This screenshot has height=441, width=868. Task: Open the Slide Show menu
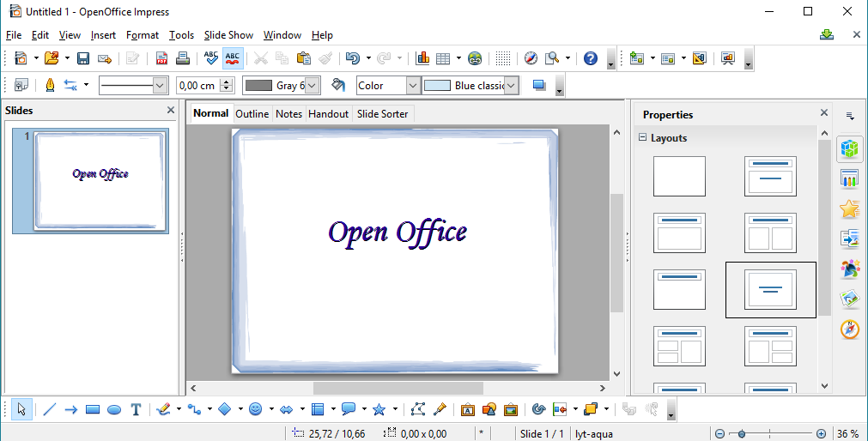(228, 35)
